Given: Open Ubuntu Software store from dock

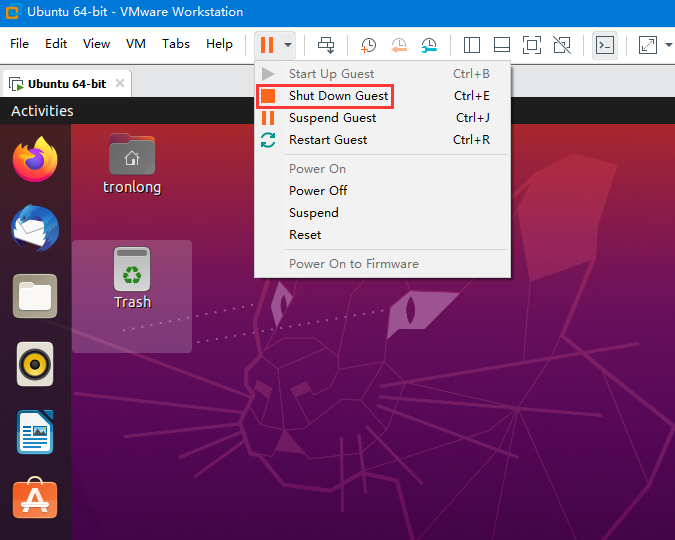Looking at the screenshot, I should click(x=35, y=498).
